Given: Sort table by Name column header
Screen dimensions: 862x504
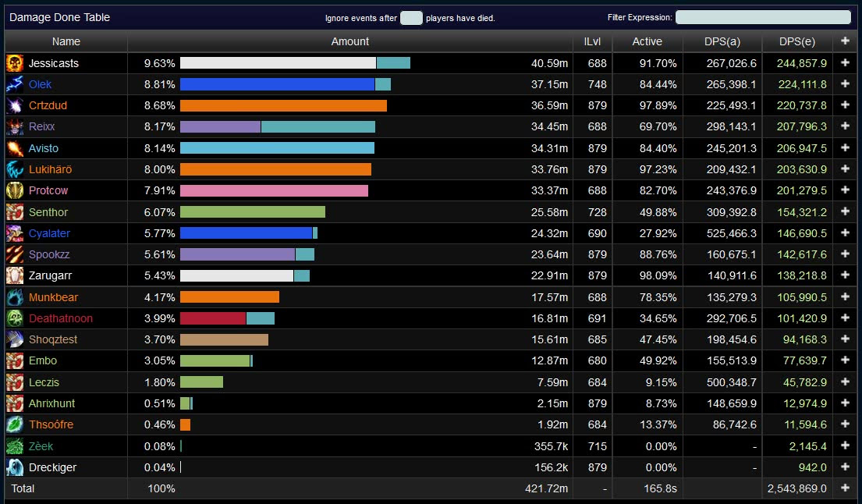Looking at the screenshot, I should 66,41.
